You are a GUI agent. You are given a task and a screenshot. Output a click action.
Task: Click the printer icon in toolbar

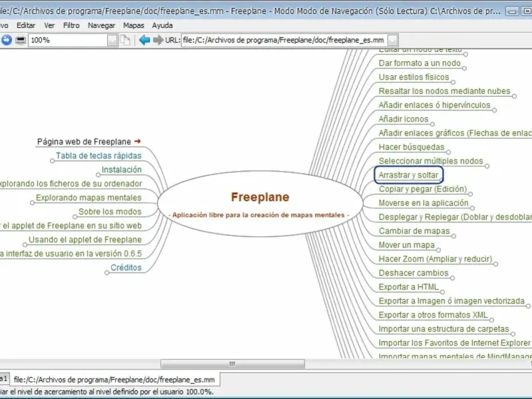pos(21,40)
